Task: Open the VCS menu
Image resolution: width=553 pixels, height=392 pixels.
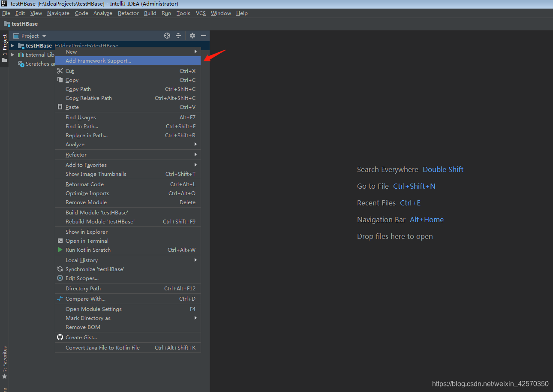Action: (201, 13)
